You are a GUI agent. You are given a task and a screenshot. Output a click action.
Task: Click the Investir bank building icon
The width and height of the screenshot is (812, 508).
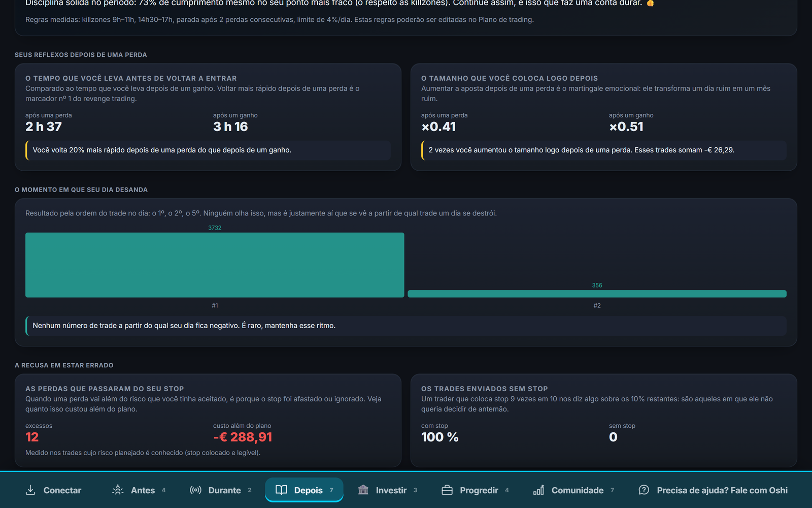point(363,490)
